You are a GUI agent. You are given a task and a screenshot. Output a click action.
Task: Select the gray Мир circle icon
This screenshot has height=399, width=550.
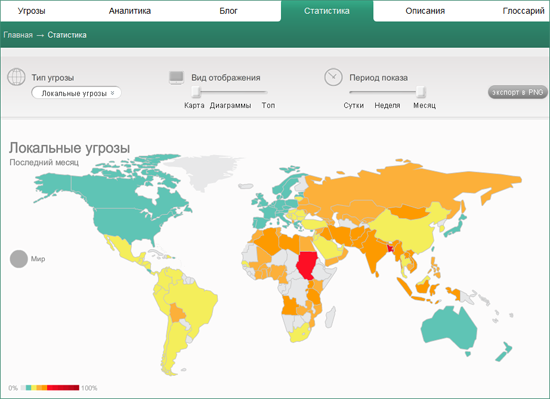coord(19,259)
